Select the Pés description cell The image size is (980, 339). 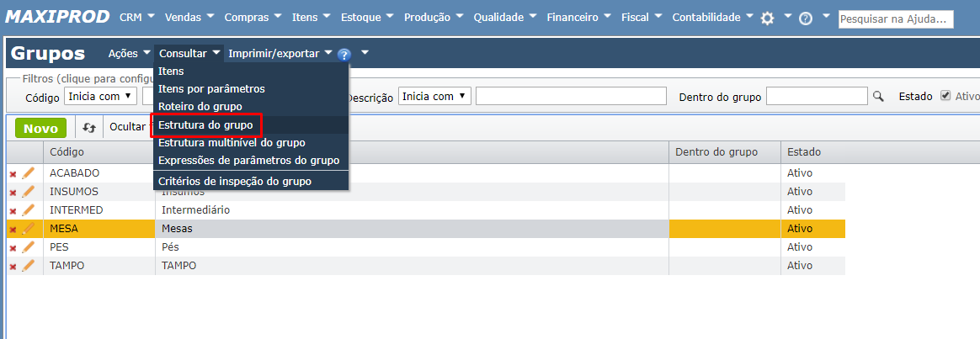coord(412,247)
